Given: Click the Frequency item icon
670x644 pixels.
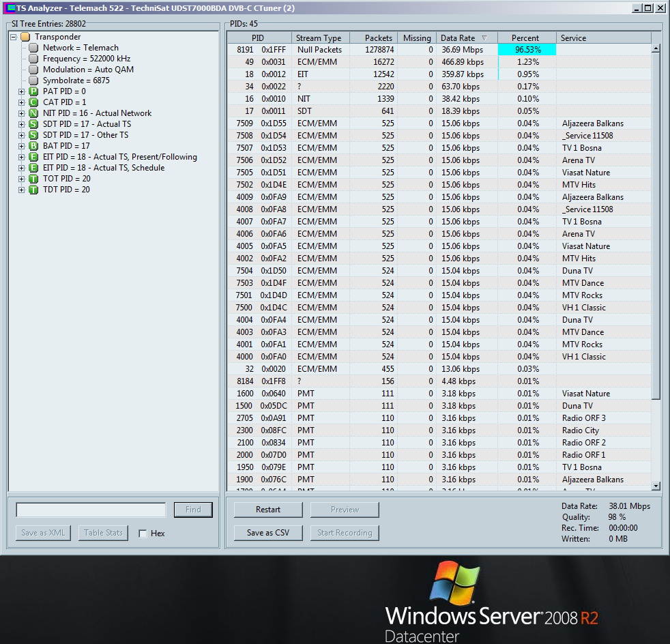Looking at the screenshot, I should (33, 59).
